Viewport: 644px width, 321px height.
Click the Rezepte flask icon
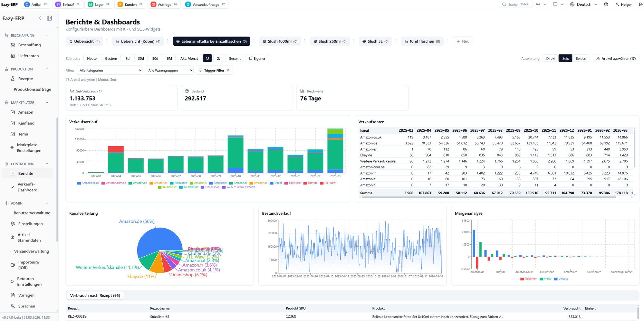point(13,79)
